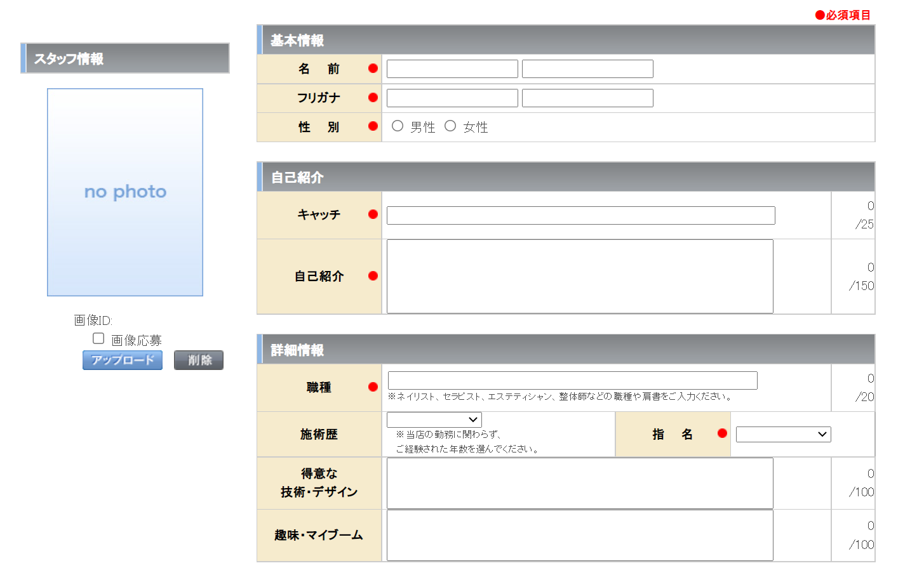Image resolution: width=924 pixels, height=575 pixels.
Task: Click inside the 自己紹介 text area
Action: (x=580, y=276)
